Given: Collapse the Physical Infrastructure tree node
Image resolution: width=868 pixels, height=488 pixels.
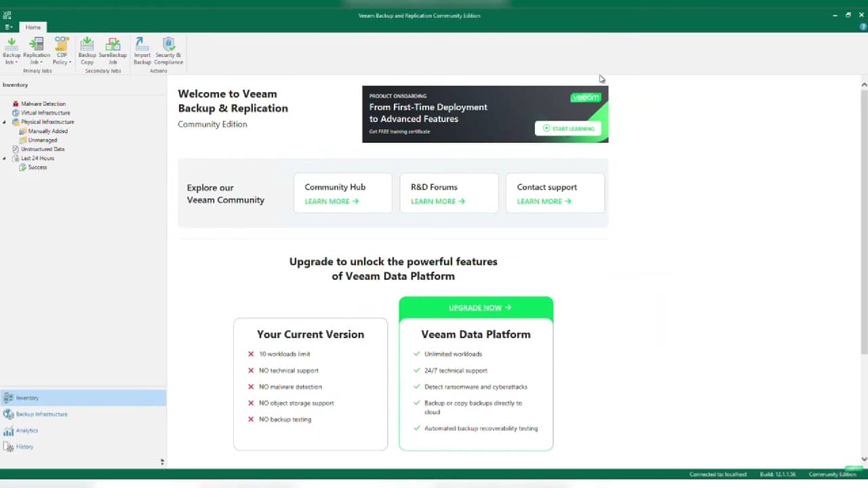Looking at the screenshot, I should point(5,123).
